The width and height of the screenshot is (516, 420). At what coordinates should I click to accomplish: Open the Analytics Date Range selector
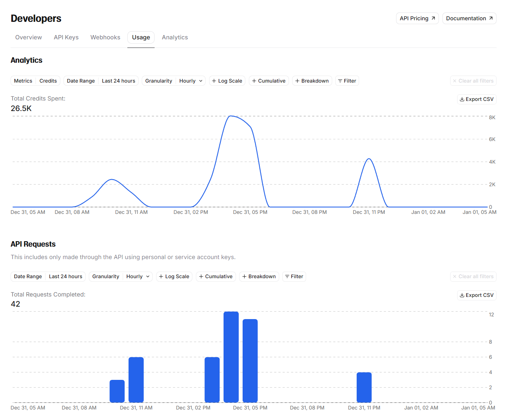coord(101,81)
